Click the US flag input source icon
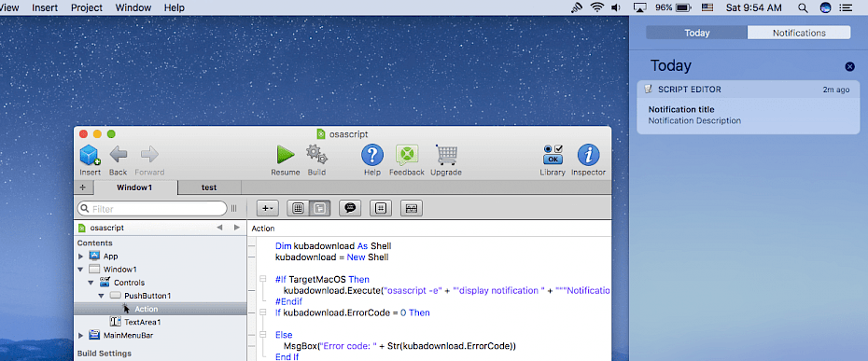This screenshot has height=361, width=868. click(x=707, y=7)
